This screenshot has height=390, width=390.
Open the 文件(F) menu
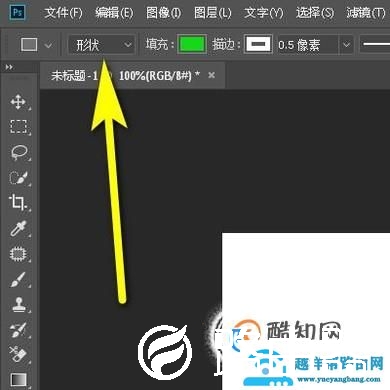pyautogui.click(x=63, y=13)
